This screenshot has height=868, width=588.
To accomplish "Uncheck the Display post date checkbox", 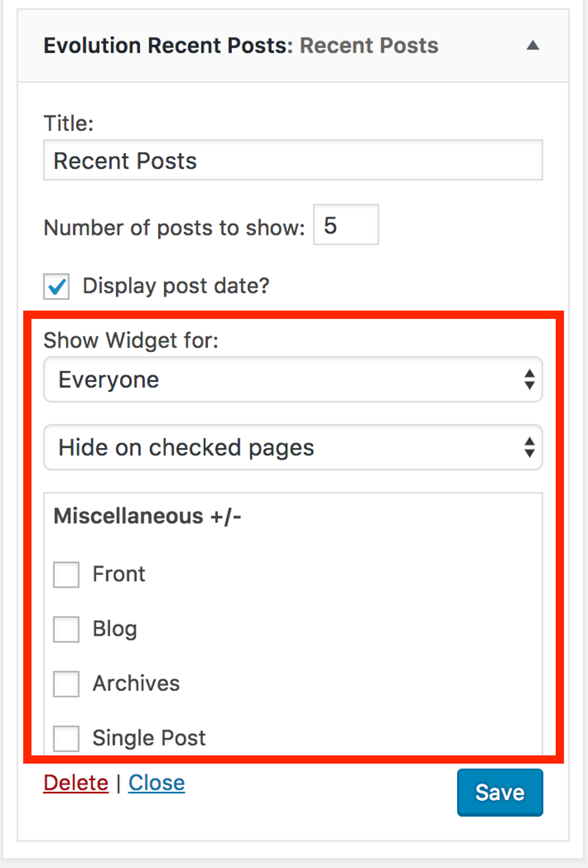I will tap(55, 286).
